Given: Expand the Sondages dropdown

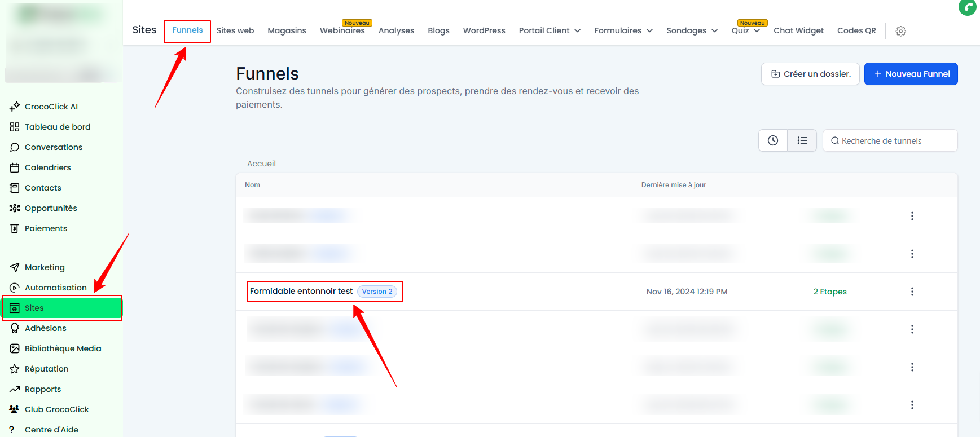Looking at the screenshot, I should [x=715, y=30].
